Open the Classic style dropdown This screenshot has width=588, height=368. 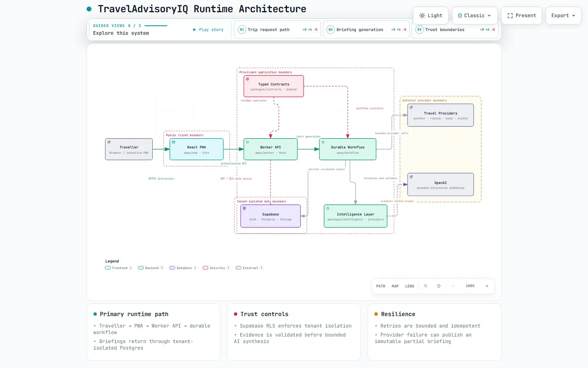[475, 16]
